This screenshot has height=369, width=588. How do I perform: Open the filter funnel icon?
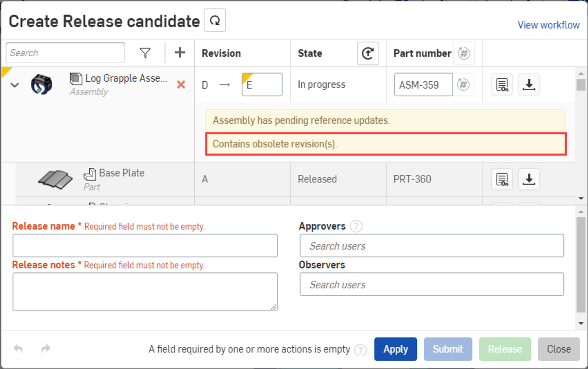145,53
